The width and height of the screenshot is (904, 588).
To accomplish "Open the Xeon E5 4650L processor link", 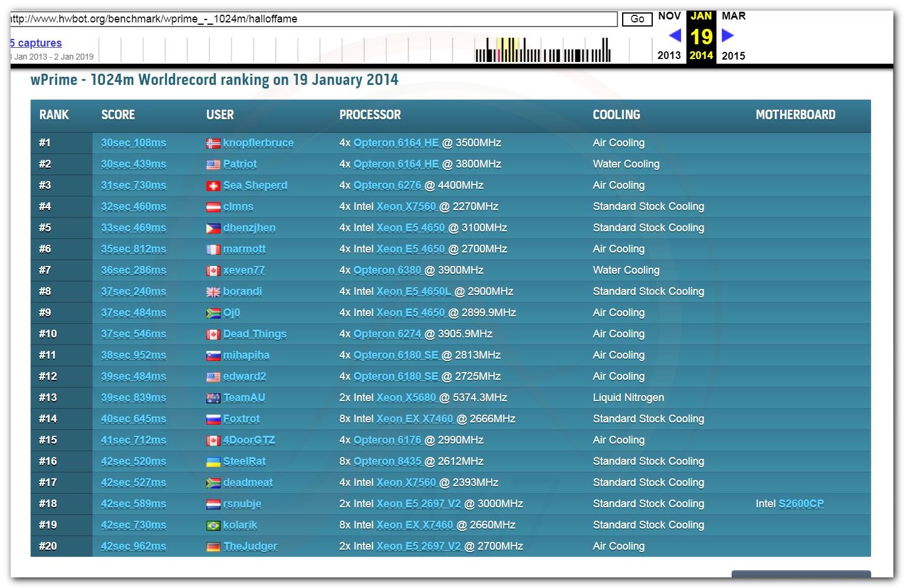I will point(414,291).
